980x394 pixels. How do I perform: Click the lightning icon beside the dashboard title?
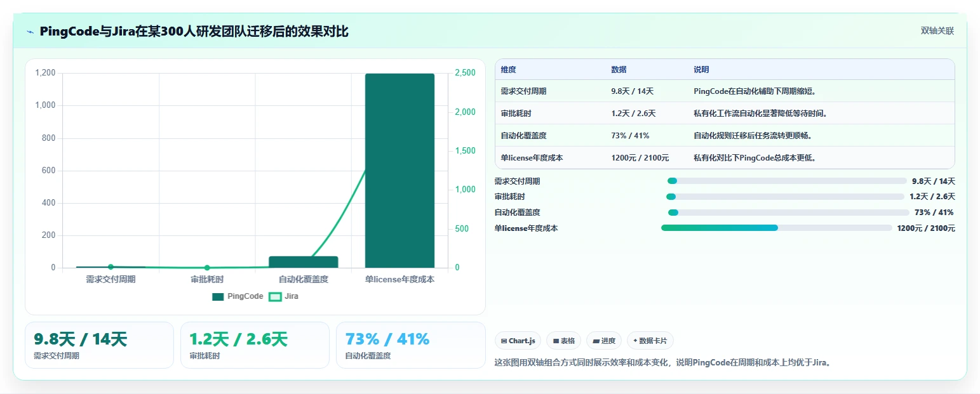click(30, 32)
